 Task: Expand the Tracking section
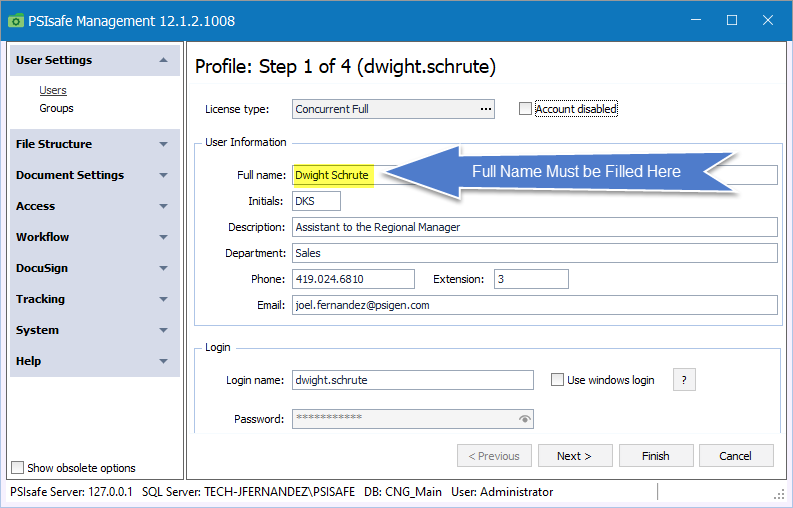click(95, 299)
